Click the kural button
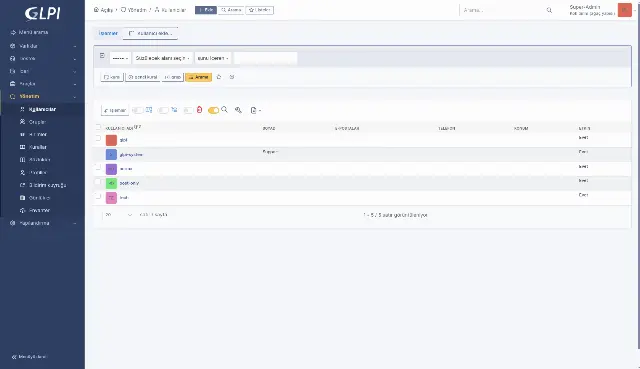640x369 pixels. [x=112, y=77]
